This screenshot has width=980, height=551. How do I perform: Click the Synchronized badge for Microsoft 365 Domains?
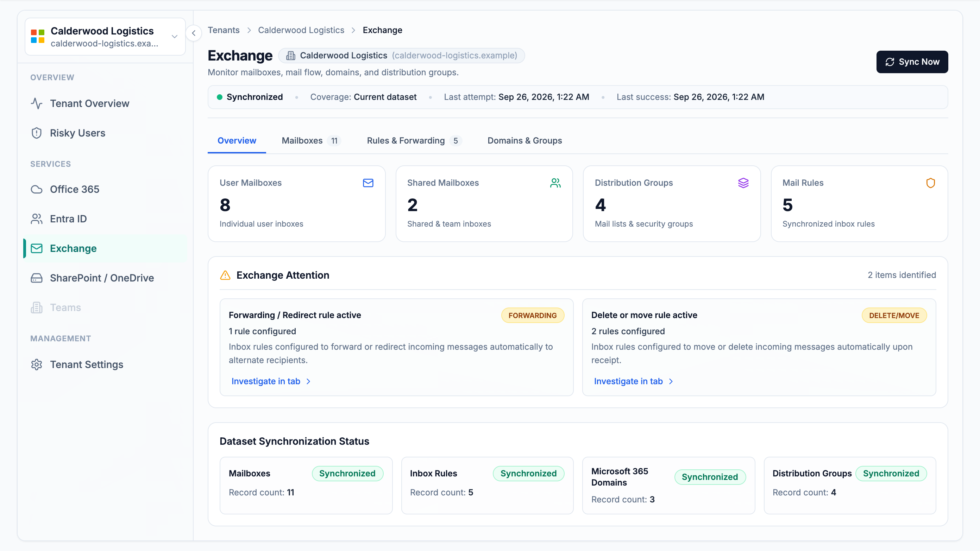[710, 477]
